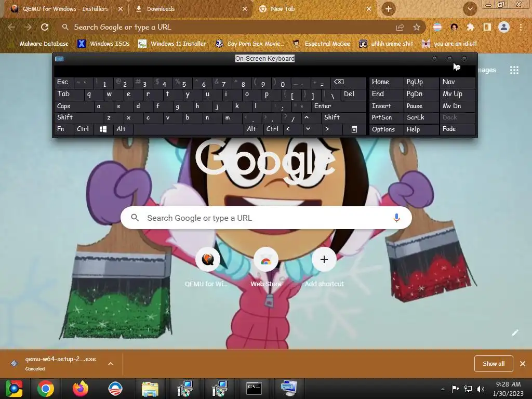Viewport: 532px width, 399px height.
Task: Toggle the left Ctrl key on On-Screen Keyboard
Action: pyautogui.click(x=84, y=129)
